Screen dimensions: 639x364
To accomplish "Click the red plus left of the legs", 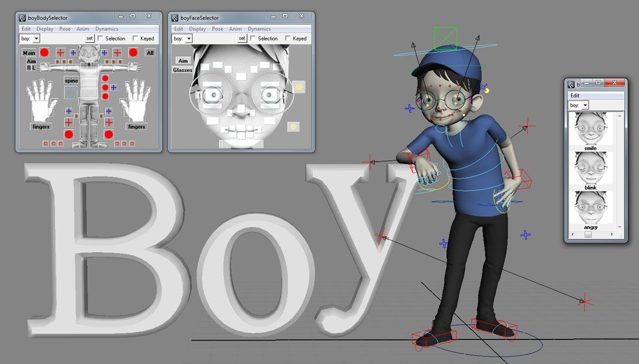I will coord(68,122).
